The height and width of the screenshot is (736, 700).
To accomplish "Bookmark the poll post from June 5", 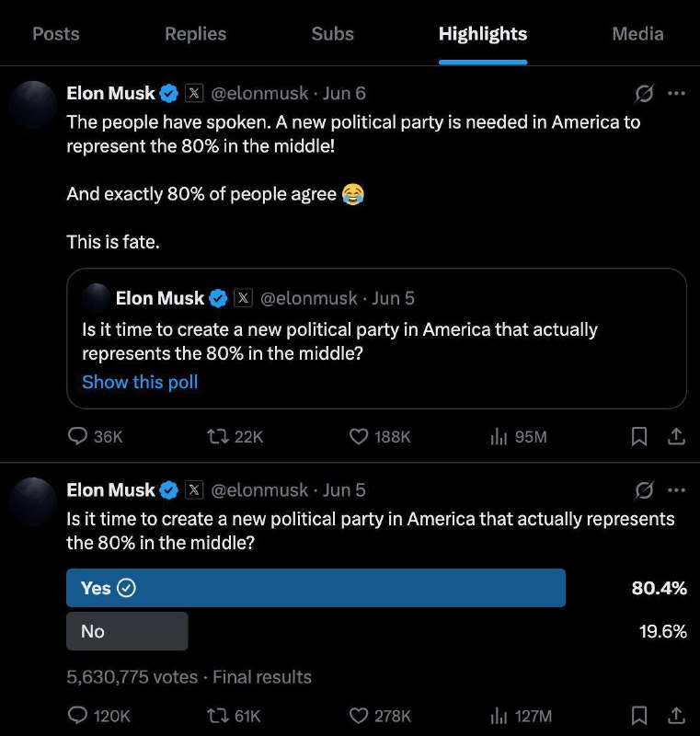I will [x=639, y=715].
